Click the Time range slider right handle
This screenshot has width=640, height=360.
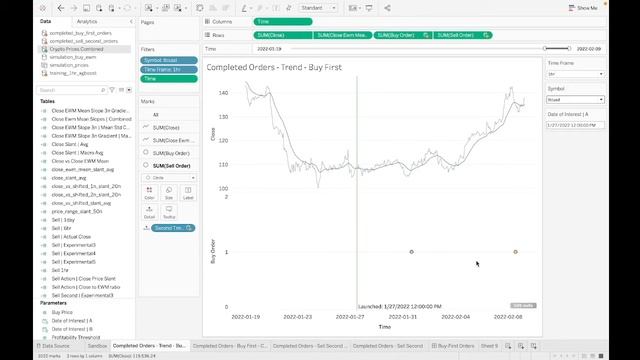point(569,49)
